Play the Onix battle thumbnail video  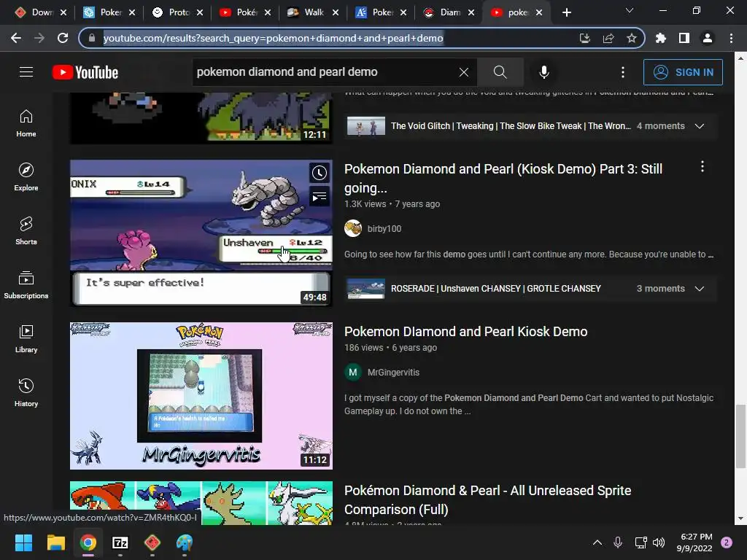click(201, 233)
